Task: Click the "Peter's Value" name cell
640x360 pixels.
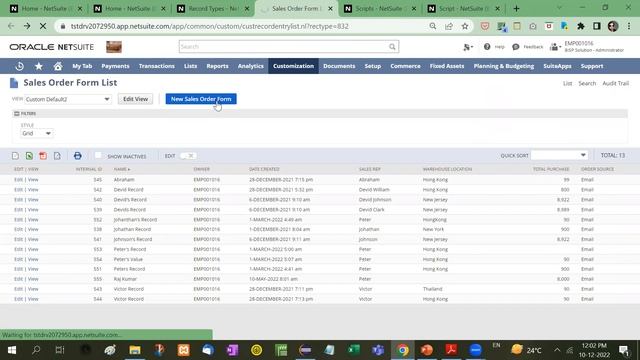Action: tap(128, 259)
